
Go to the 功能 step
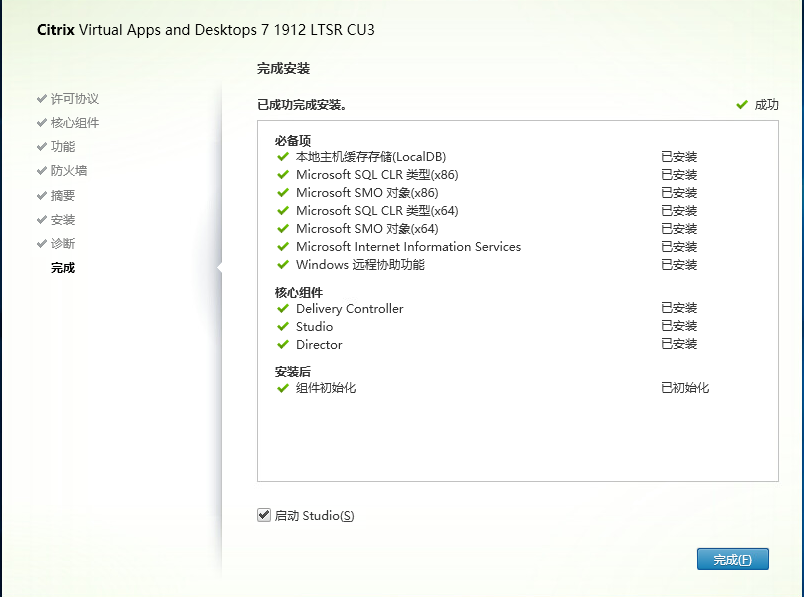pos(62,147)
